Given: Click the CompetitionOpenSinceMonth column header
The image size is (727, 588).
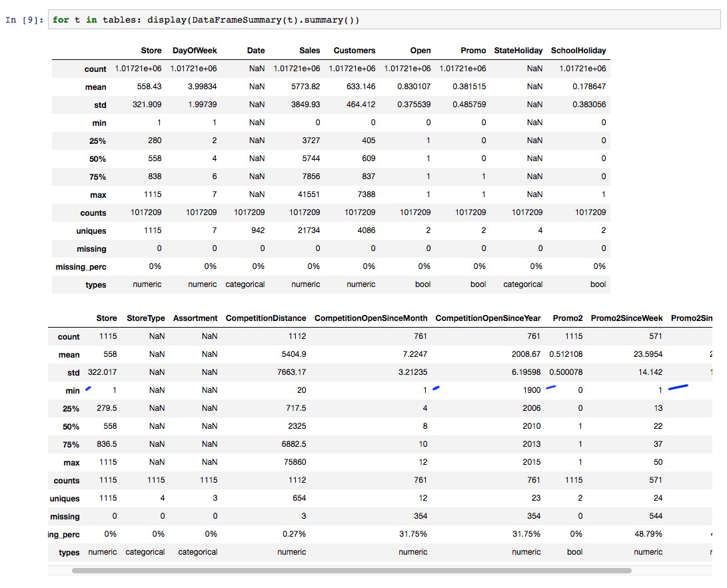Looking at the screenshot, I should pos(370,318).
